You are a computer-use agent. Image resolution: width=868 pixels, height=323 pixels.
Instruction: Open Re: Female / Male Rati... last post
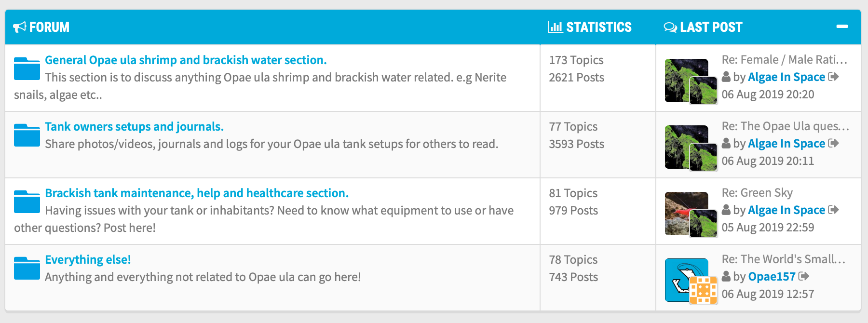[784, 59]
